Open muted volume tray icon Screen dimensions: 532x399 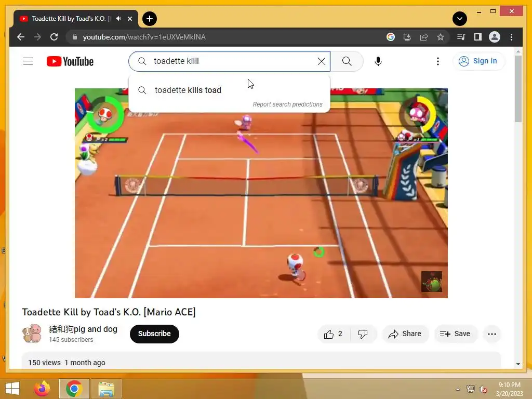[x=483, y=389]
